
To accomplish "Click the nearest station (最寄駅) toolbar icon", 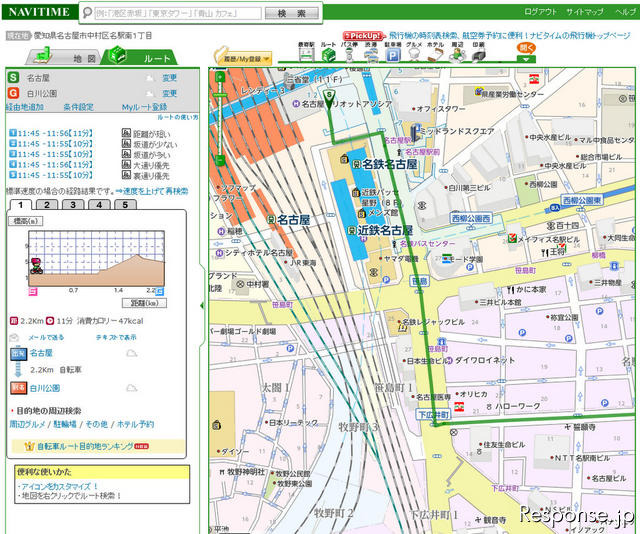I will point(307,54).
